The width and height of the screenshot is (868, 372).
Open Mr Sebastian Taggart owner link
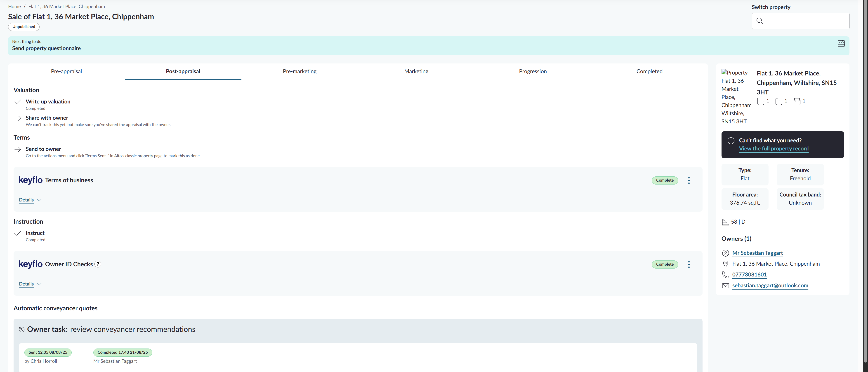click(x=757, y=253)
